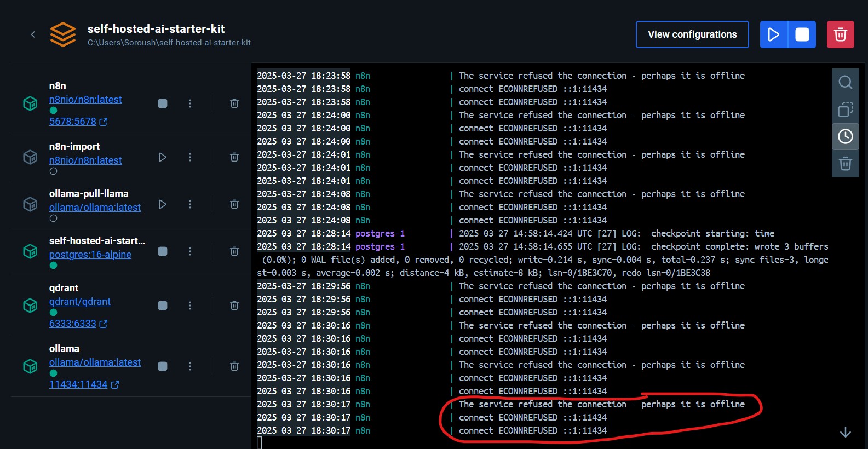Viewport: 868px width, 449px height.
Task: Click the n8n container cube icon
Action: (30, 103)
